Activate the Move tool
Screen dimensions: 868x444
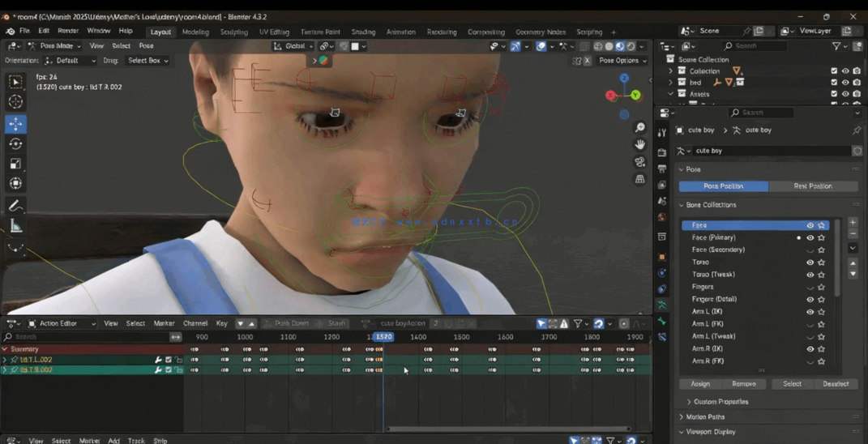[15, 124]
